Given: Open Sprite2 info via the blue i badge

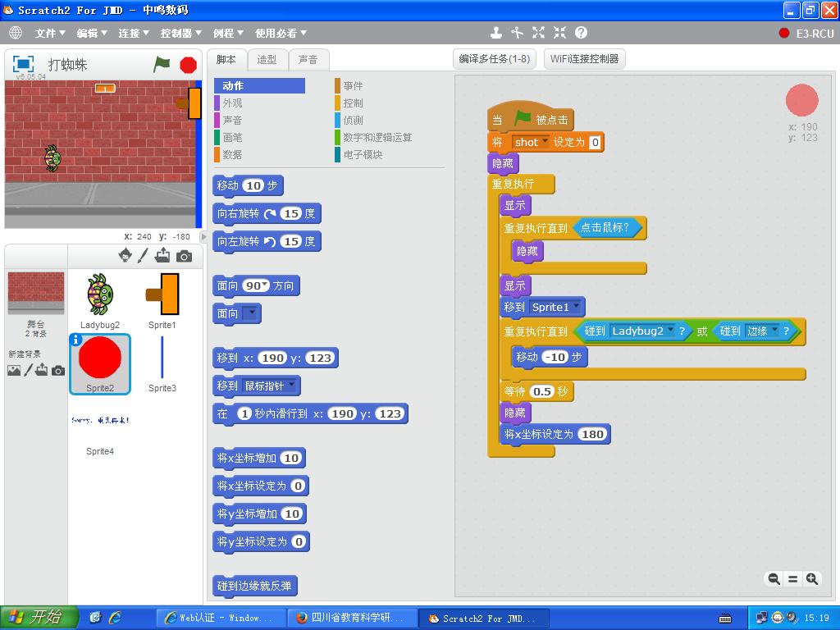Looking at the screenshot, I should (76, 339).
